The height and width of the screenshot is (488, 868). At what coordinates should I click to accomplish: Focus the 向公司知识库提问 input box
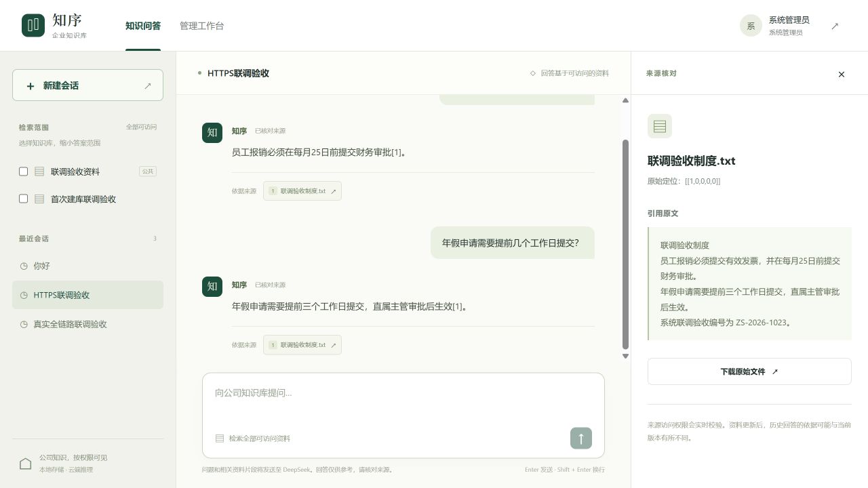(x=403, y=400)
